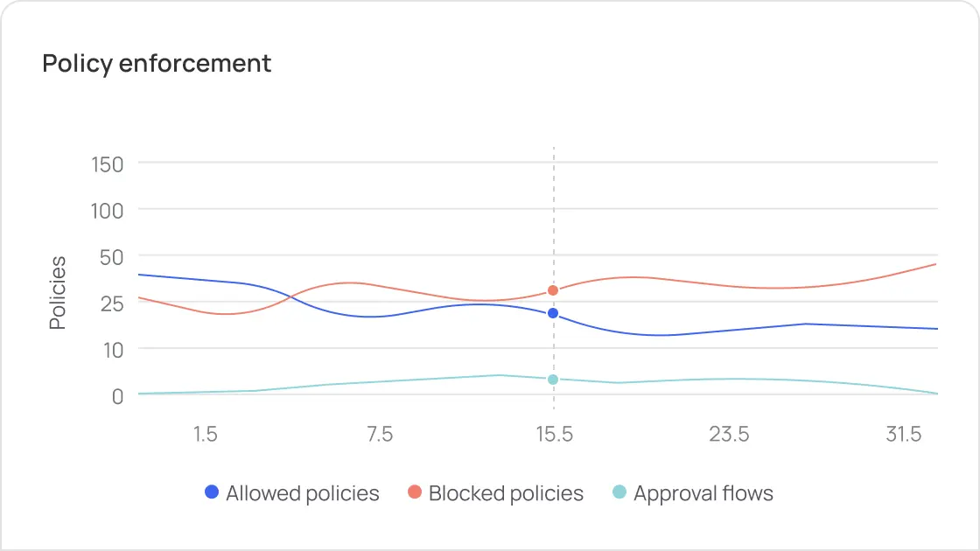Toggle the Blocked policies series label
The image size is (980, 551).
(x=506, y=493)
